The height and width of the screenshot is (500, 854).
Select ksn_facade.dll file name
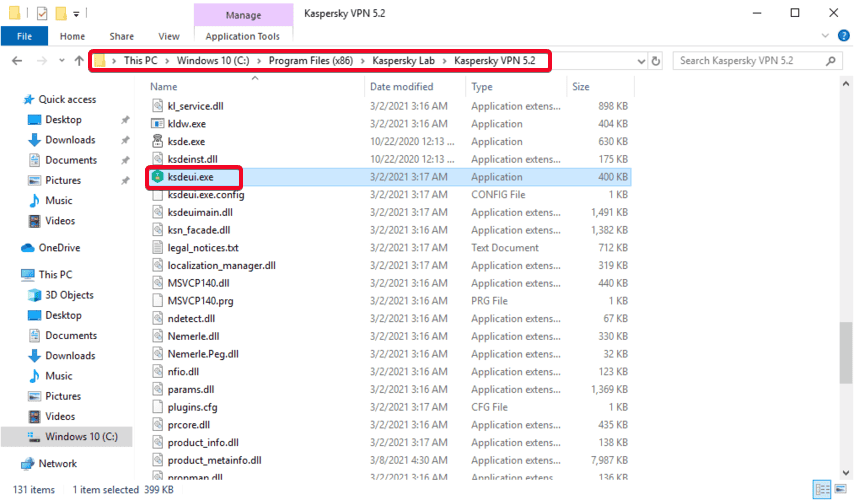pos(199,230)
